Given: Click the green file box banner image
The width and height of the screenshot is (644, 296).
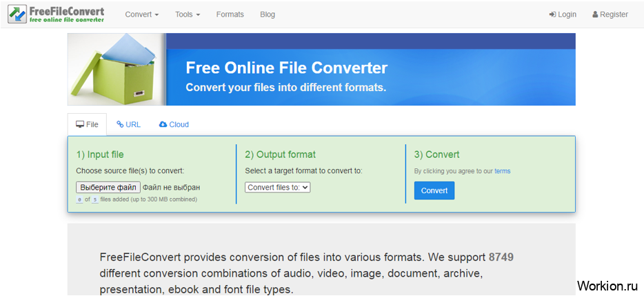Looking at the screenshot, I should [117, 69].
